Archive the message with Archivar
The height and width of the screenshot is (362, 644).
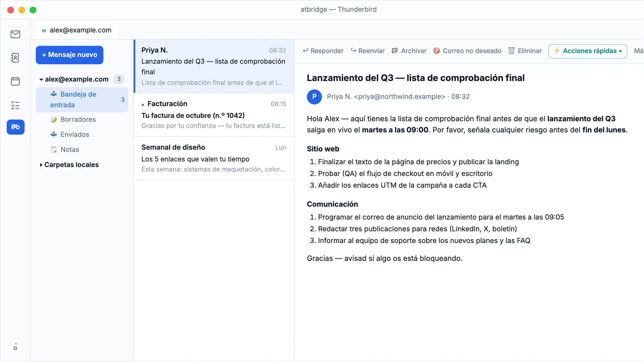[x=409, y=51]
